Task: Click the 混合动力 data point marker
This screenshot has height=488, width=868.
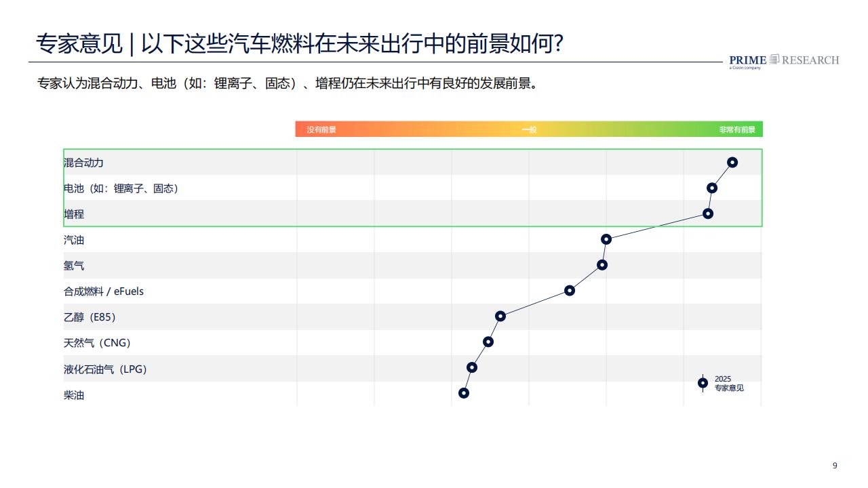Action: pos(732,162)
